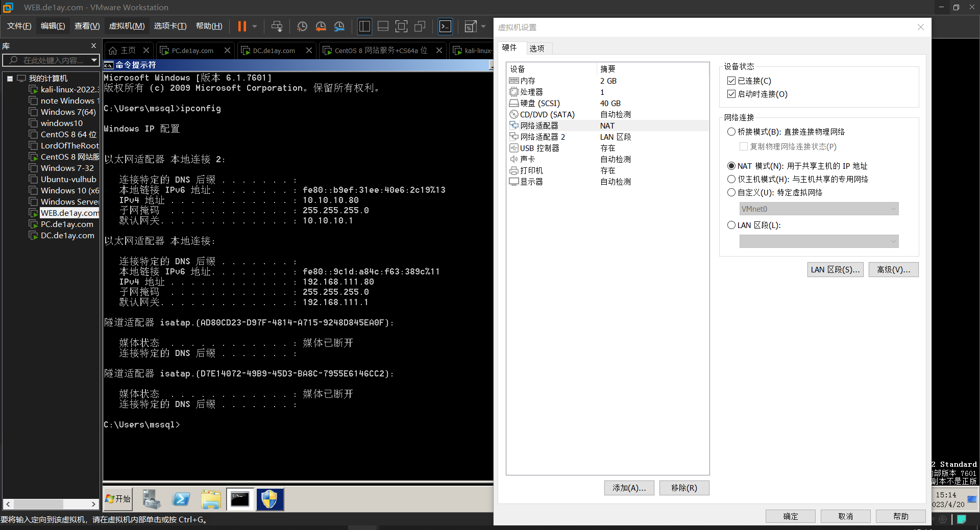
Task: Confirm settings with the 确定 button
Action: coord(790,516)
